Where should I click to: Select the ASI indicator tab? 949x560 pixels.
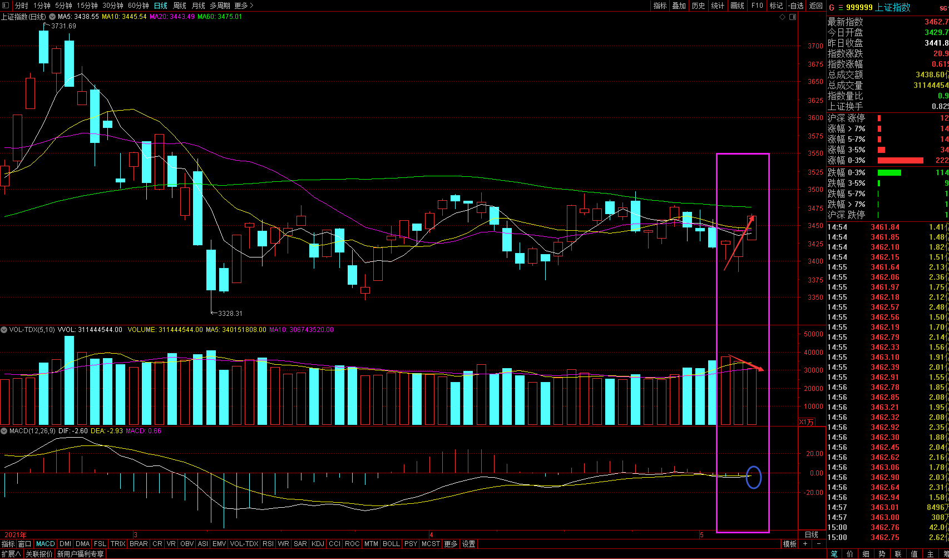click(203, 544)
